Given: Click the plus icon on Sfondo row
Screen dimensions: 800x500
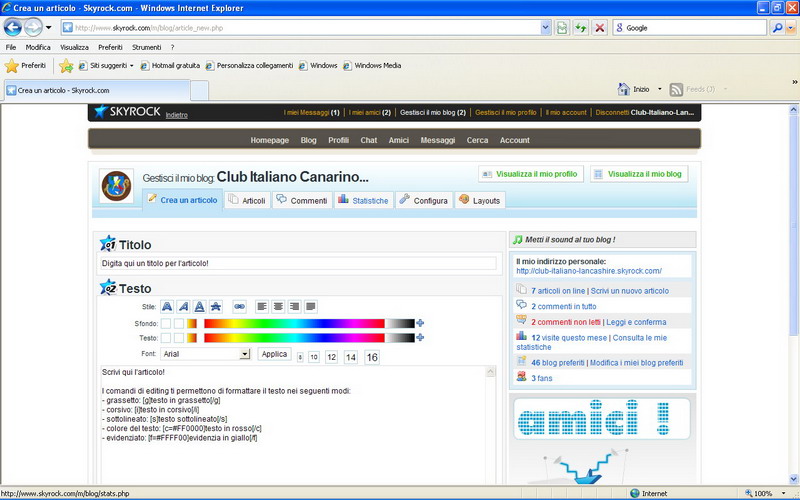Looking at the screenshot, I should (420, 323).
